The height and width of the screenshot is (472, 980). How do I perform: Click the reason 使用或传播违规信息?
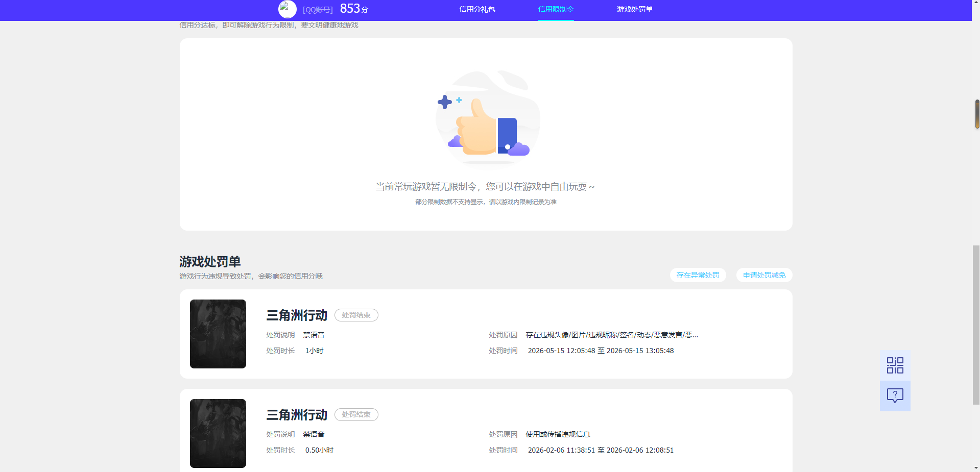[x=558, y=434]
